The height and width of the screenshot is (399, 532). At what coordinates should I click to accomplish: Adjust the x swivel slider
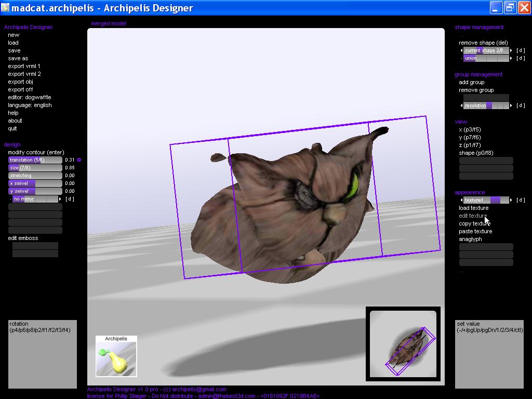pos(35,183)
